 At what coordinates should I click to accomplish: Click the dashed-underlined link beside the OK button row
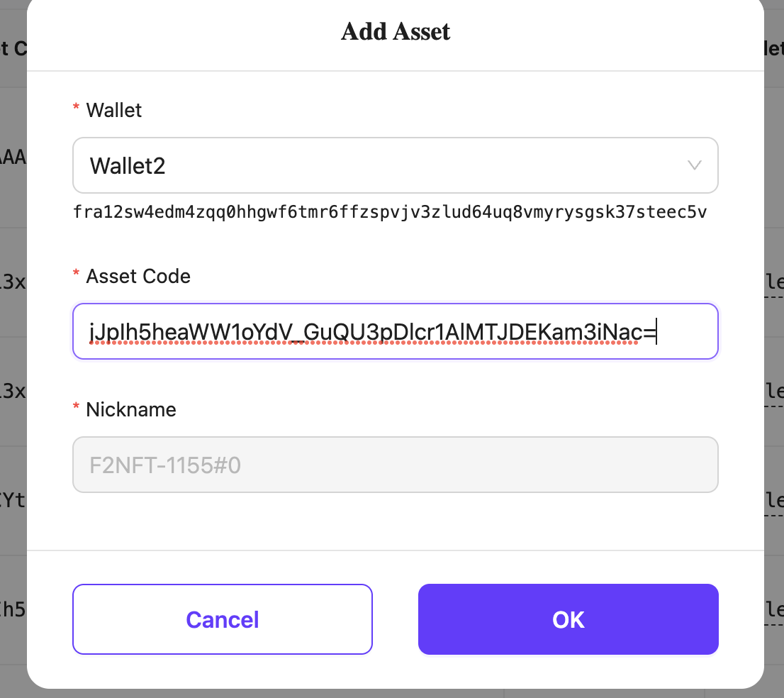pyautogui.click(x=773, y=610)
